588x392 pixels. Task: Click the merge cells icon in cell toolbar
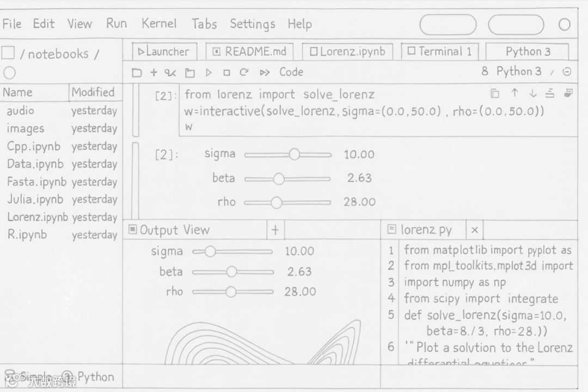click(550, 93)
